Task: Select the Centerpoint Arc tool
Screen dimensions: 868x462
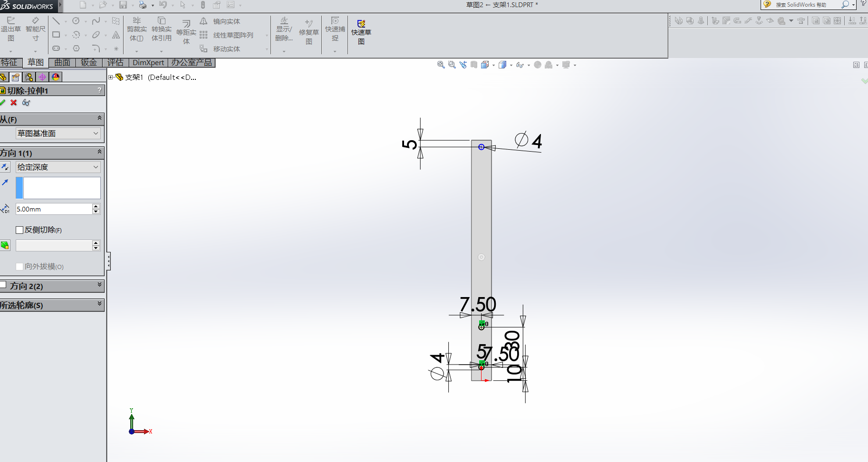Action: click(76, 35)
